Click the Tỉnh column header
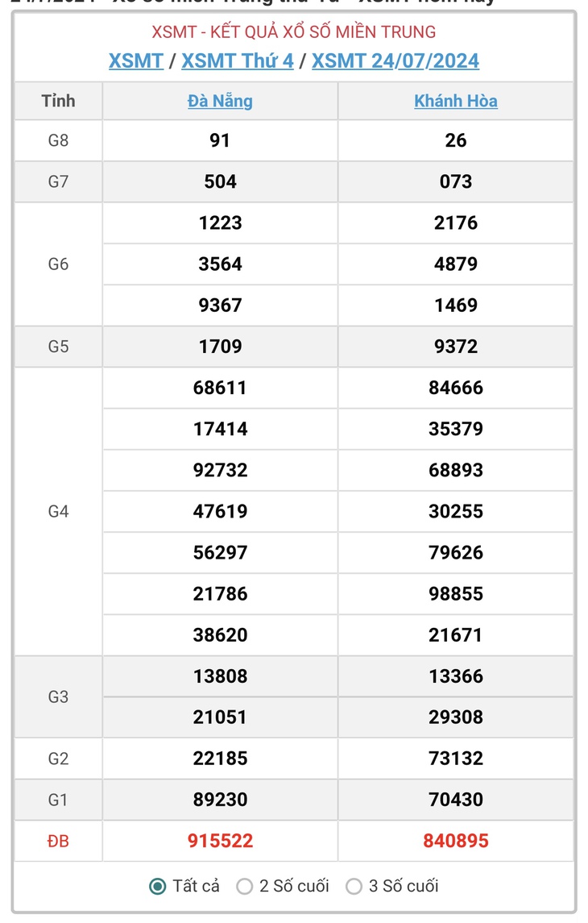Image resolution: width=588 pixels, height=923 pixels. 58,101
